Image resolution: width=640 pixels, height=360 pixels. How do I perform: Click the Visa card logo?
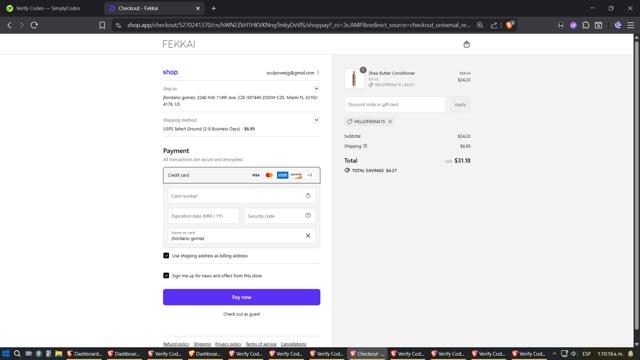tap(256, 175)
